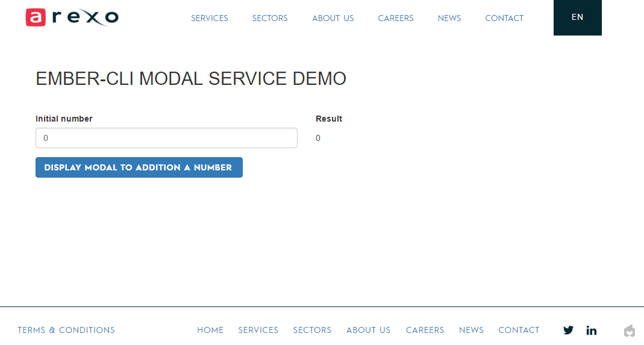Open the Twitter icon in footer
Viewport: 644px width, 345px height.
[x=569, y=330]
